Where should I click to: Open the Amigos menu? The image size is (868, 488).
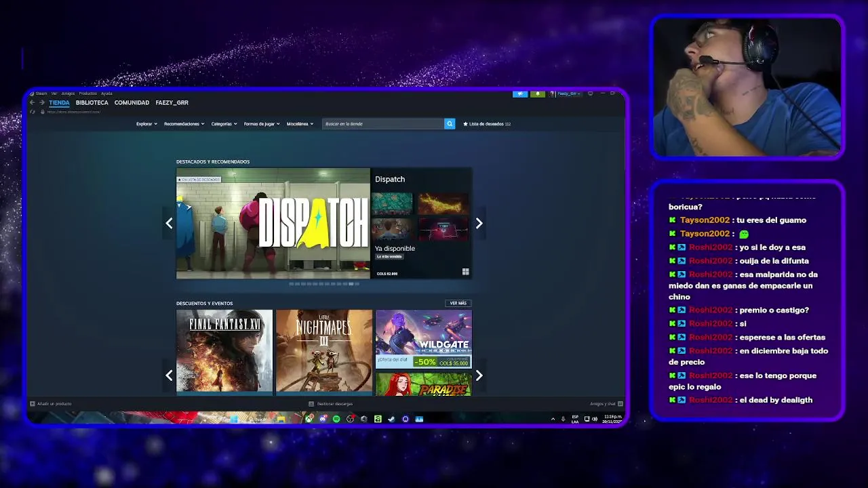[x=68, y=94]
